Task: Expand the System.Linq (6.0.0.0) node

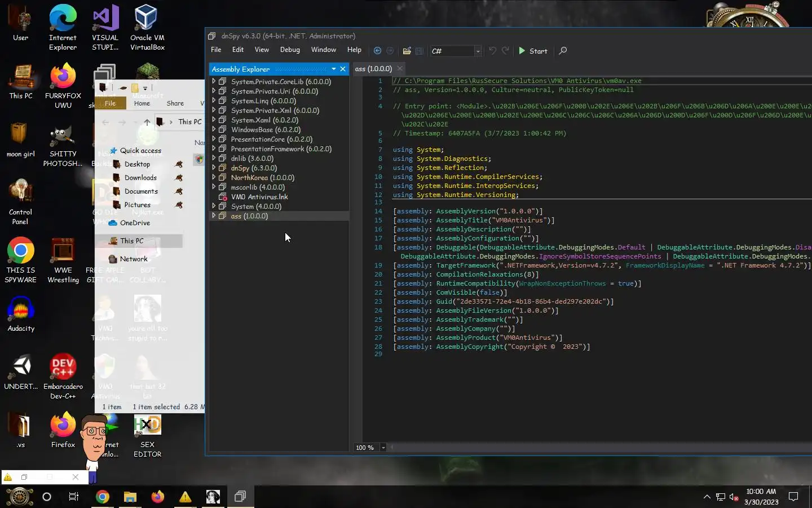Action: coord(214,100)
